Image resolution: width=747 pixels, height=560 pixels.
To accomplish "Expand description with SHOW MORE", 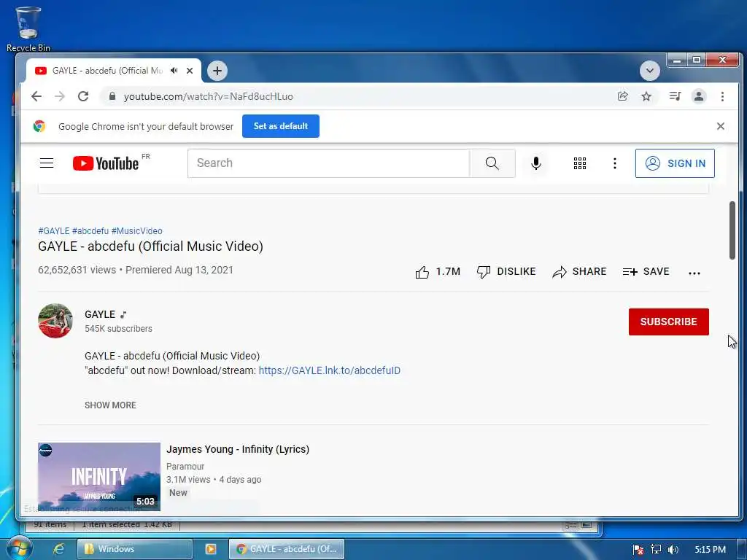I will coord(111,405).
